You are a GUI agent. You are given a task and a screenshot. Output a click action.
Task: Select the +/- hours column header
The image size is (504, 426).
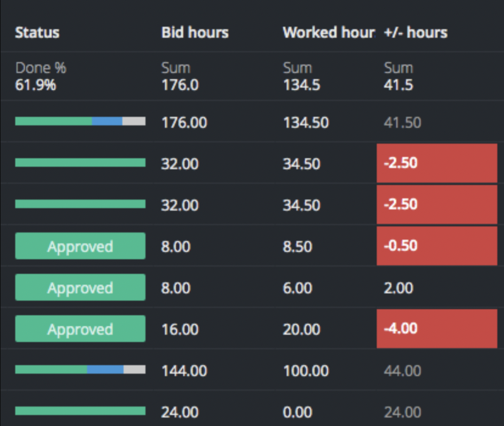416,32
